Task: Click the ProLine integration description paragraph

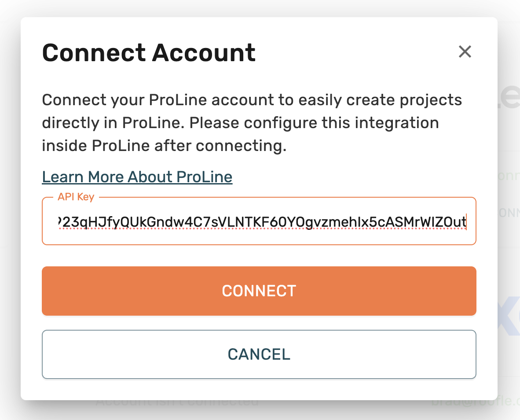Action: [x=252, y=123]
